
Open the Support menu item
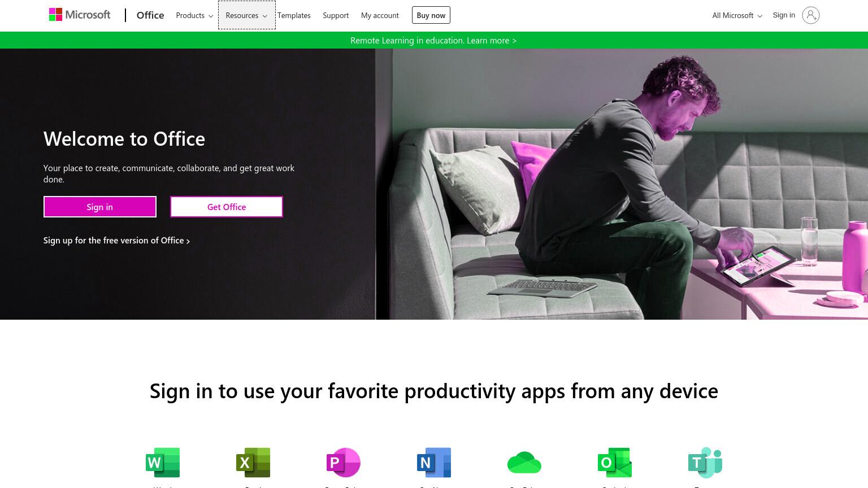[x=336, y=15]
